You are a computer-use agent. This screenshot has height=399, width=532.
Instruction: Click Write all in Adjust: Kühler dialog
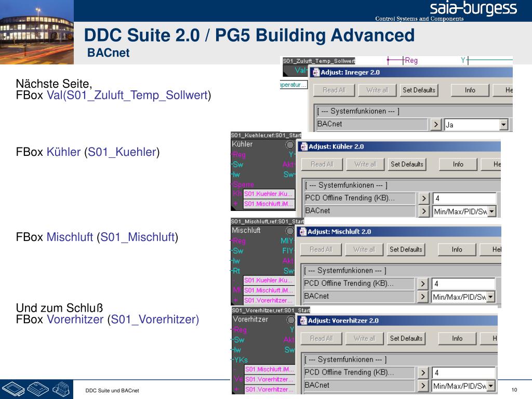tap(365, 164)
